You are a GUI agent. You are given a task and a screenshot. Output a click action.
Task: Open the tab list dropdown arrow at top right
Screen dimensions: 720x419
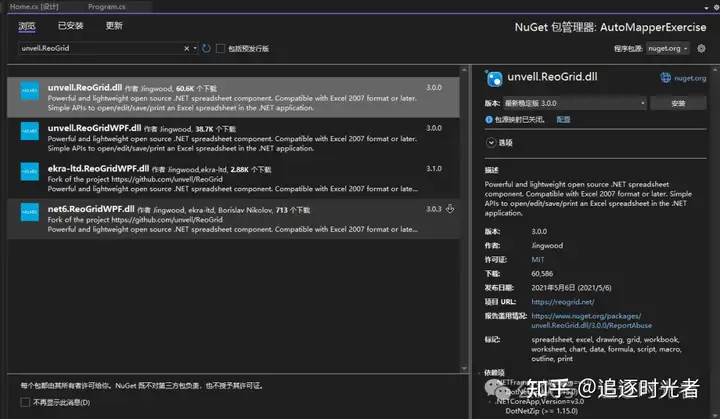[706, 7]
